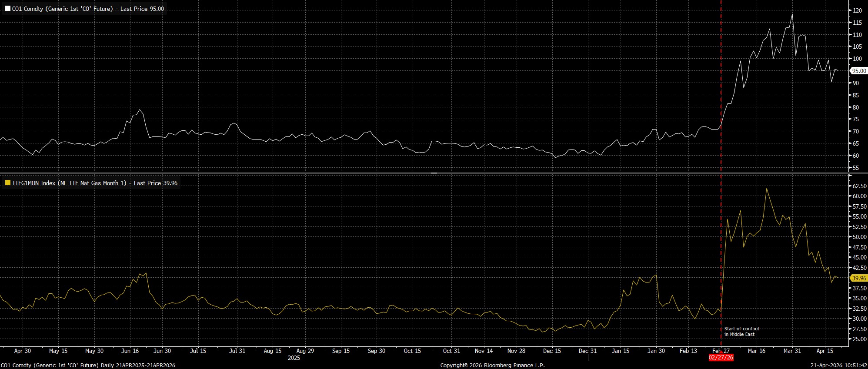Click the white CO1 Comdty legend square

[x=7, y=9]
